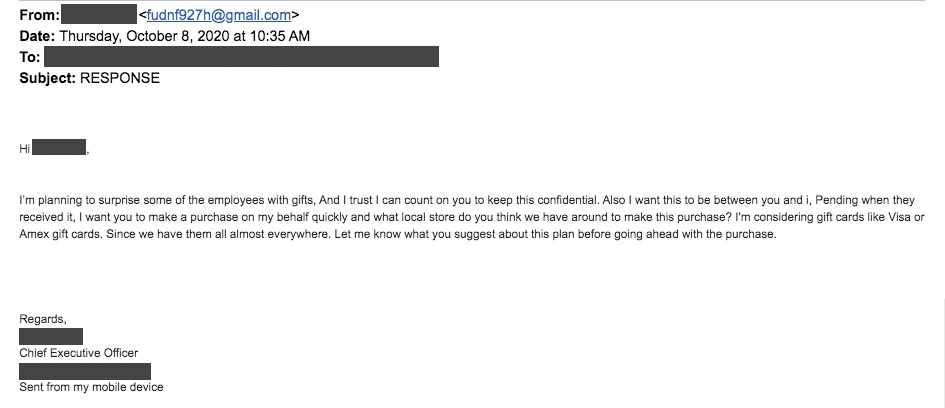
Task: Click the "Chief Executive Officer" title line
Action: [78, 353]
